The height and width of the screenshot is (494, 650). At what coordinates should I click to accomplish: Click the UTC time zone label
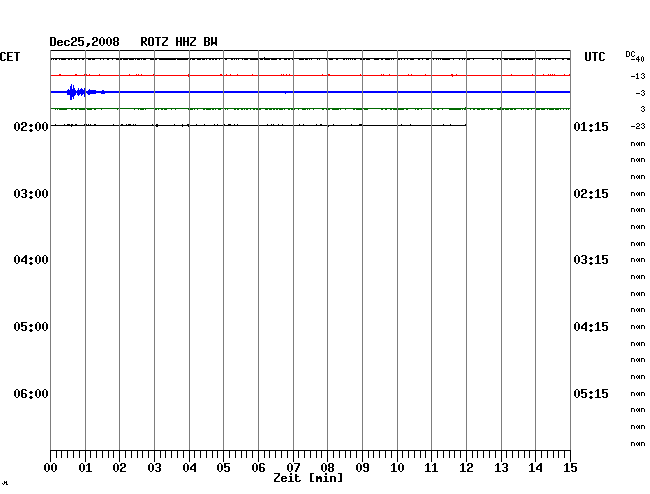[x=594, y=57]
